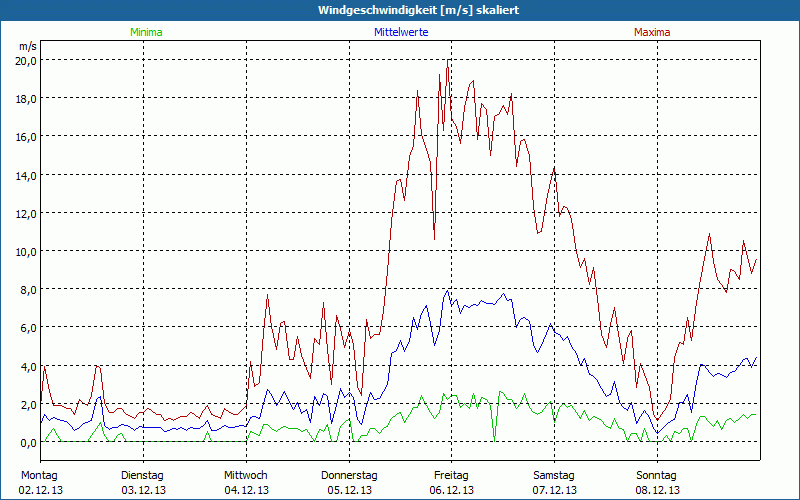Select the Mittwoch day label
Viewport: 800px width, 500px height.
246,475
